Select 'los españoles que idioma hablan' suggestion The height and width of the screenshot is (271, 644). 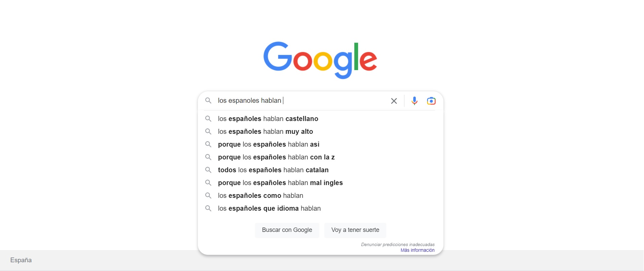click(x=269, y=208)
